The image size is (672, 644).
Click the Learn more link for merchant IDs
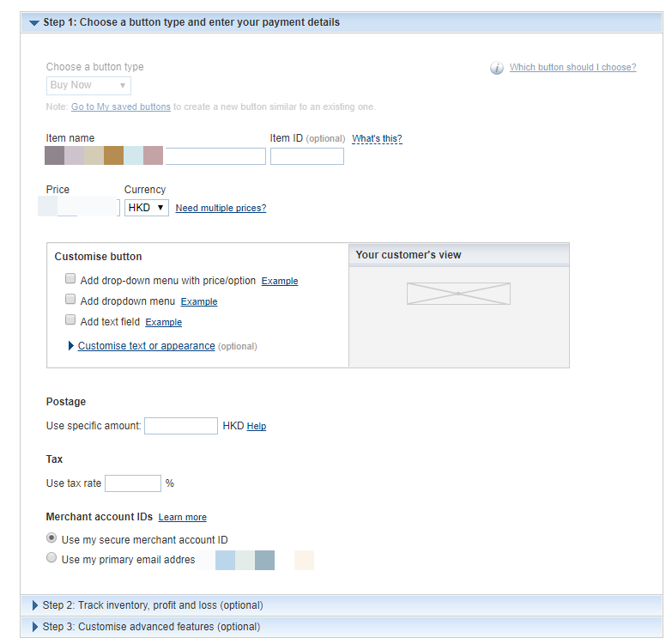183,518
